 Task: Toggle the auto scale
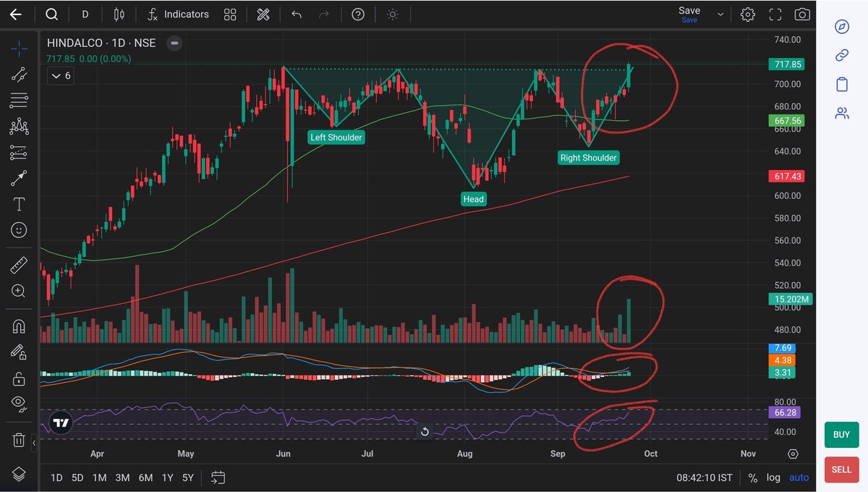[x=799, y=478]
